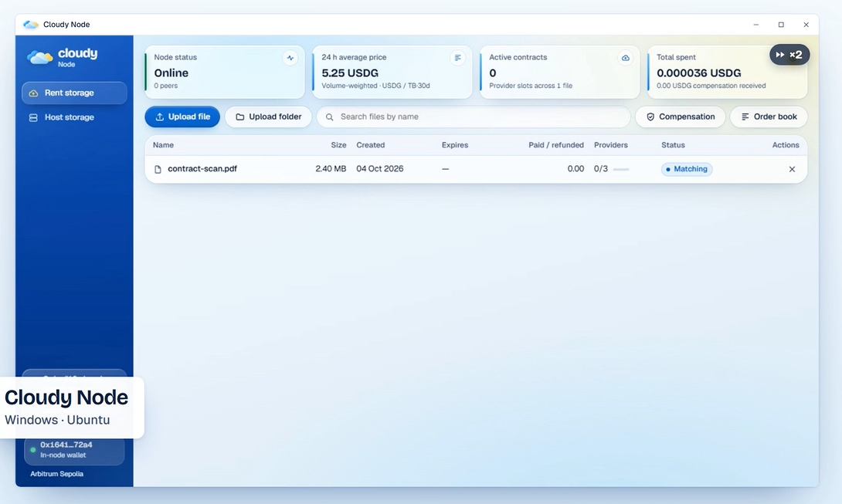The image size is (842, 504).
Task: Click the Matching status badge
Action: pos(687,169)
